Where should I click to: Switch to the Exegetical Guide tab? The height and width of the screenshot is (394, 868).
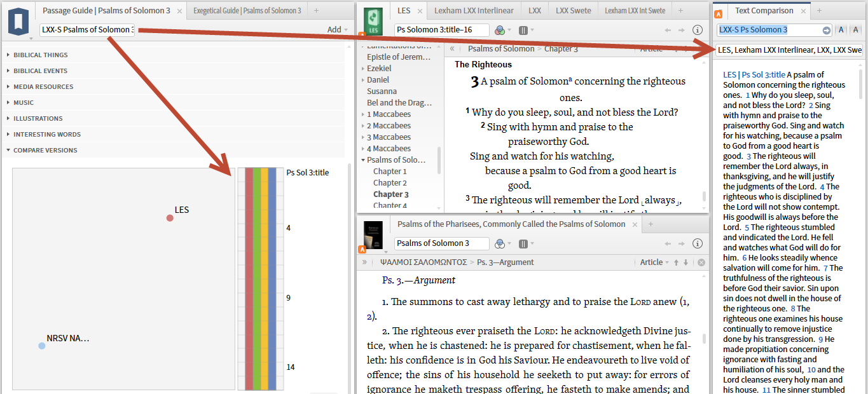tap(247, 11)
